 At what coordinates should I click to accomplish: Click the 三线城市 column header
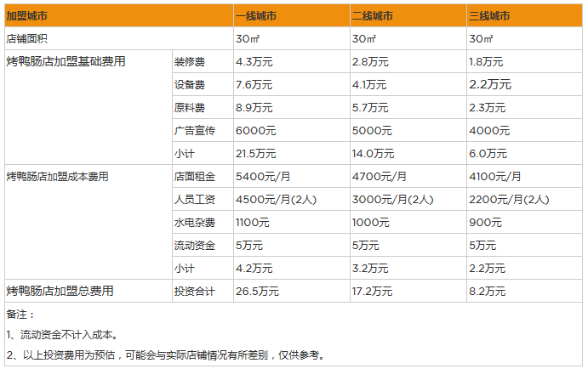pos(489,16)
